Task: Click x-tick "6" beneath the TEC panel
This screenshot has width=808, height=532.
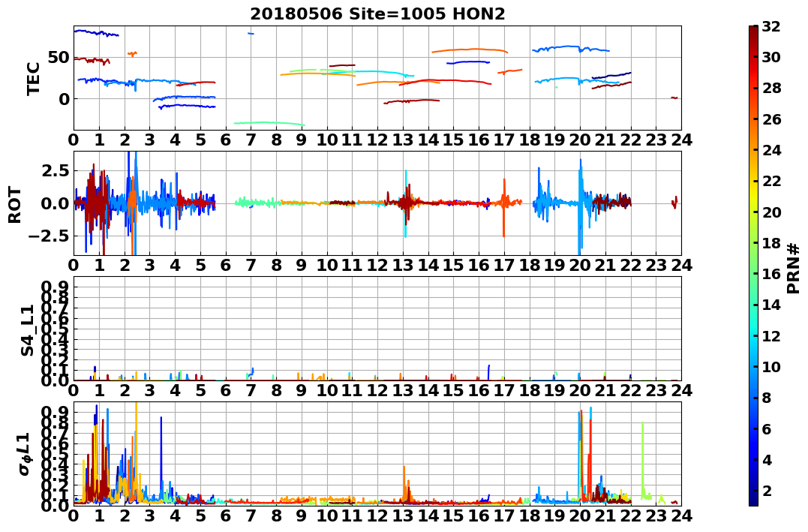Action: click(x=226, y=140)
